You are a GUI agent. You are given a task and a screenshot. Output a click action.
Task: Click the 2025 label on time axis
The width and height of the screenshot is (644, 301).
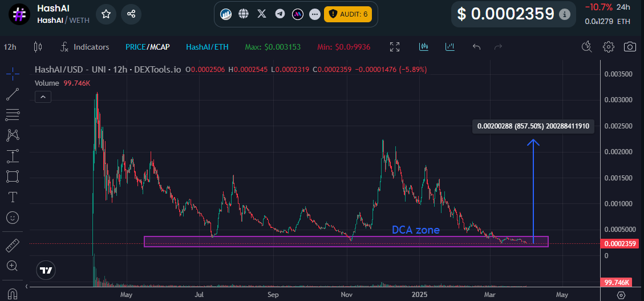tap(420, 295)
